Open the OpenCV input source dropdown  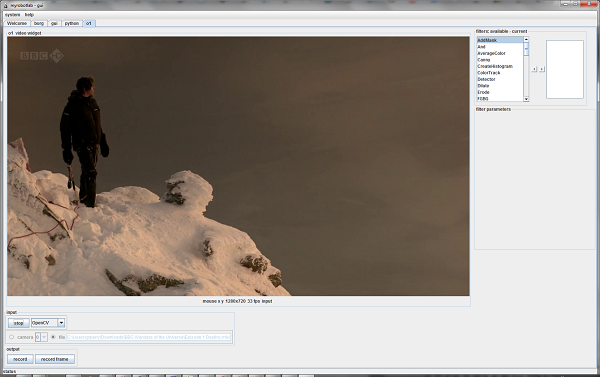click(48, 323)
